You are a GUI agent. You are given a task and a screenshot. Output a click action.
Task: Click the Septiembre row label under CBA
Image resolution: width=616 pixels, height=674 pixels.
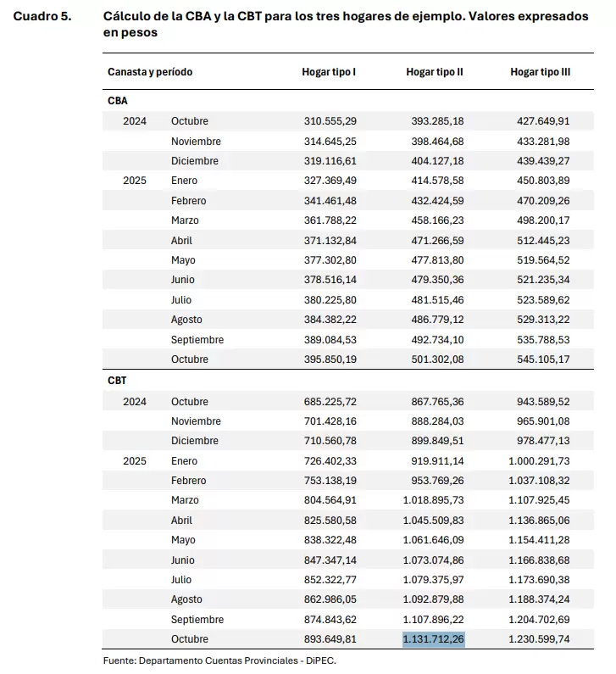click(197, 340)
